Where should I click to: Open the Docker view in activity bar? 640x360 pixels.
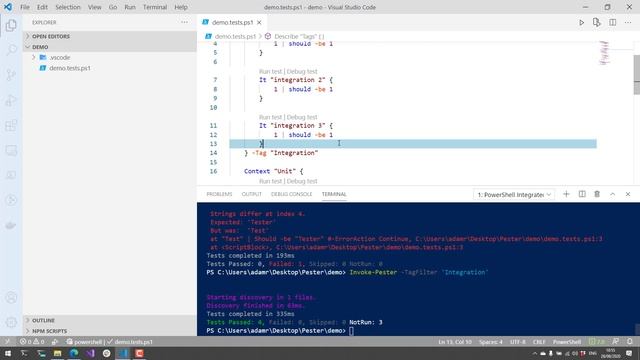click(11, 225)
